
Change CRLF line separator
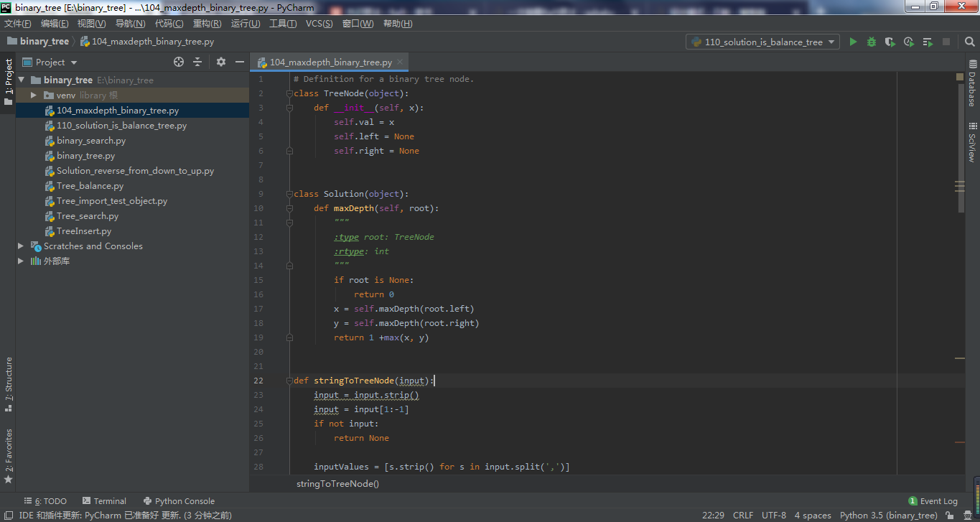[x=743, y=516]
